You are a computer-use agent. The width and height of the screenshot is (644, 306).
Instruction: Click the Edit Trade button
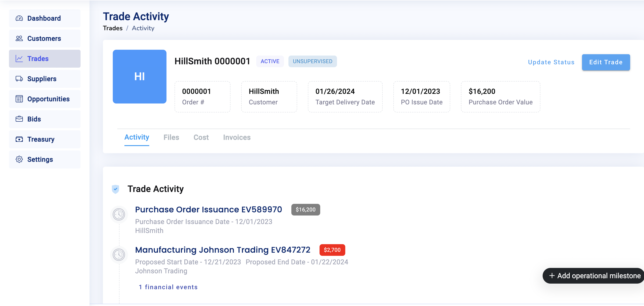coord(606,62)
